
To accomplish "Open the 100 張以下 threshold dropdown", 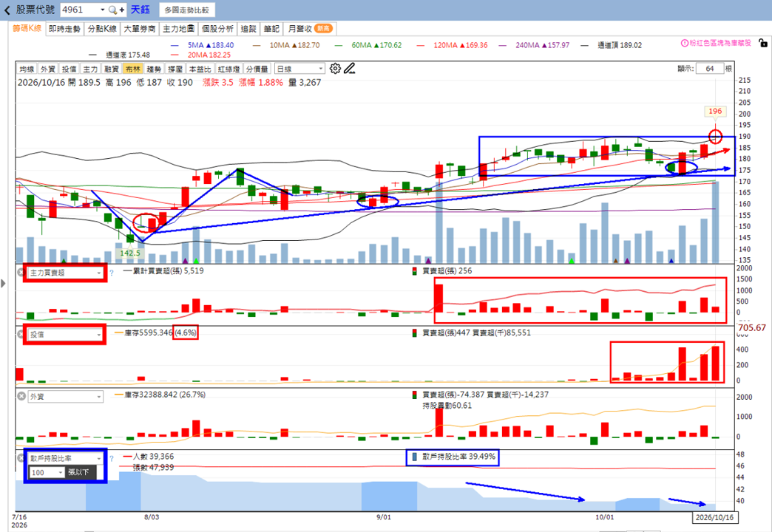I will 47,472.
